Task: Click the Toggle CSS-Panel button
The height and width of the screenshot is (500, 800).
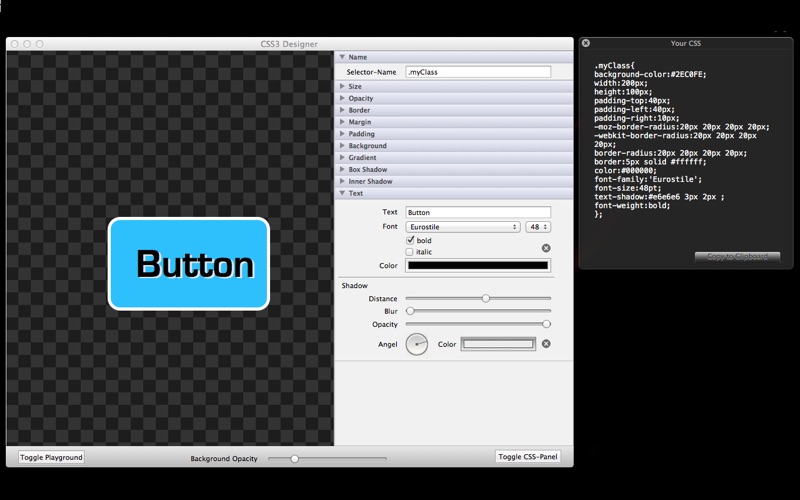Action: 528,457
